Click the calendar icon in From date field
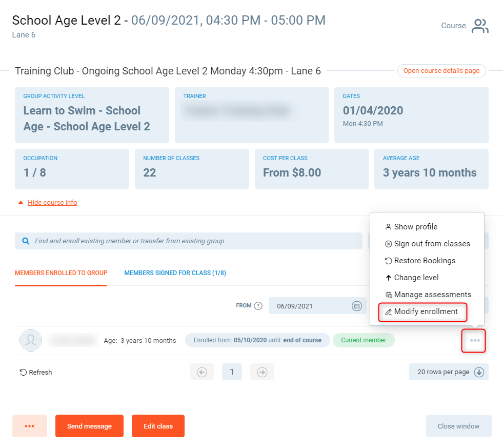 356,306
